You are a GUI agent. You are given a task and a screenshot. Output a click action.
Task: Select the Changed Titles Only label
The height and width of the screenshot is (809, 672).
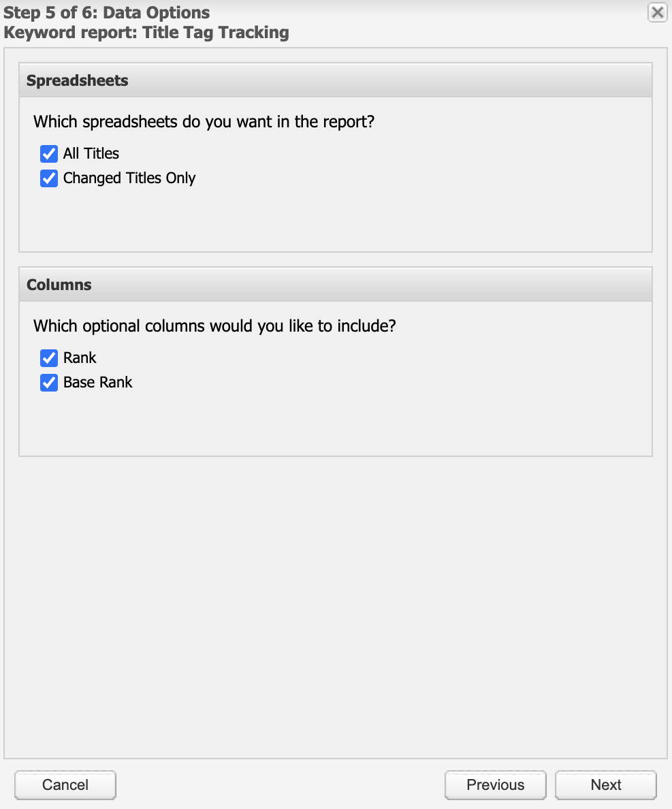[x=129, y=178]
